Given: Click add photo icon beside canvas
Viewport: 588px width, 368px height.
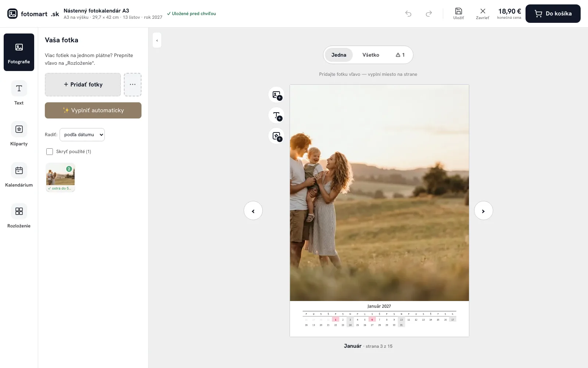Looking at the screenshot, I should click(277, 95).
